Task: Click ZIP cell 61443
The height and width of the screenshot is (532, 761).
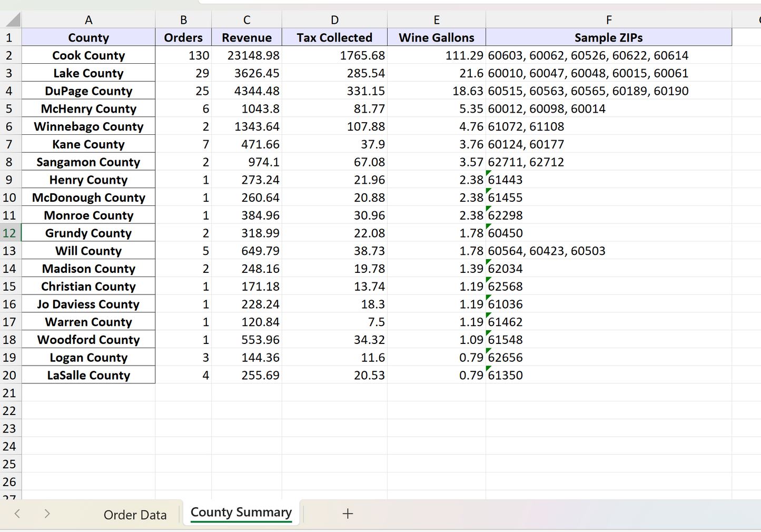Action: (609, 180)
